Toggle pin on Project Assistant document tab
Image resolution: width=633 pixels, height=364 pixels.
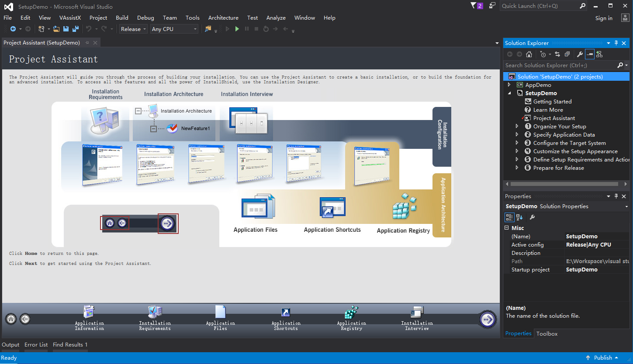point(87,42)
